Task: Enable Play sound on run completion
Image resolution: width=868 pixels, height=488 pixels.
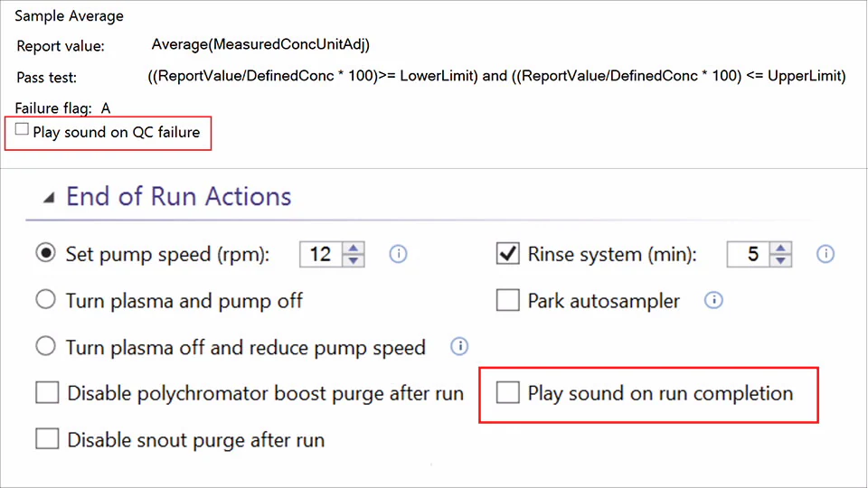Action: (508, 393)
